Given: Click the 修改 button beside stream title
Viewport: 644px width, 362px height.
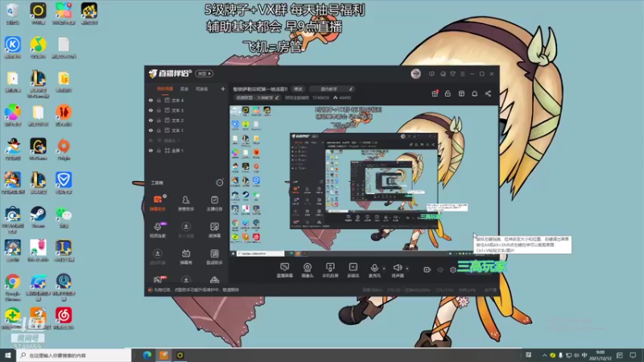Looking at the screenshot, I should 298,89.
